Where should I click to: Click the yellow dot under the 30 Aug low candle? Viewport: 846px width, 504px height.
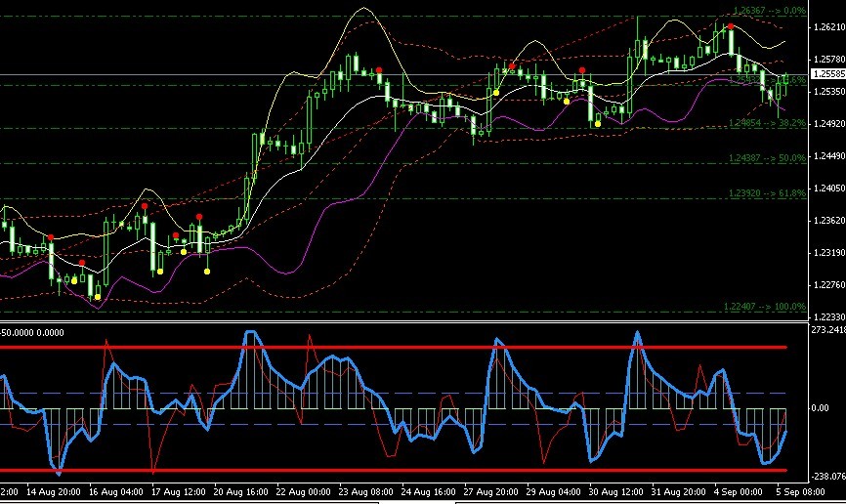click(598, 124)
